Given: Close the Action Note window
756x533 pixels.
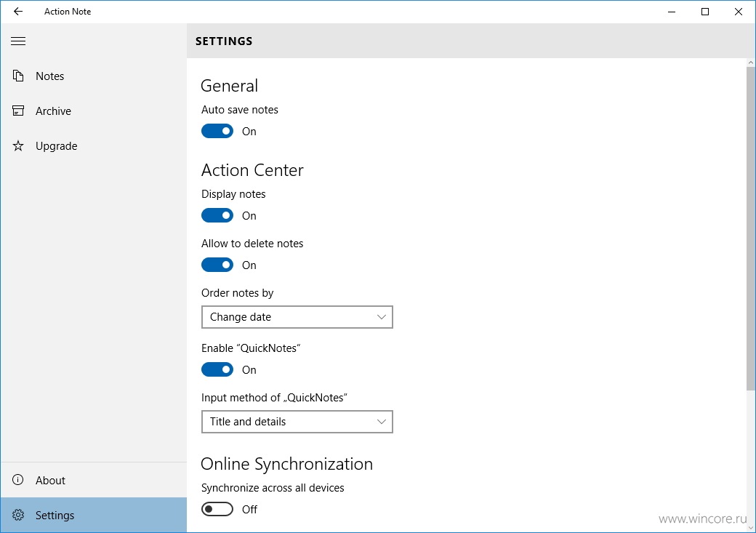Looking at the screenshot, I should coord(738,12).
